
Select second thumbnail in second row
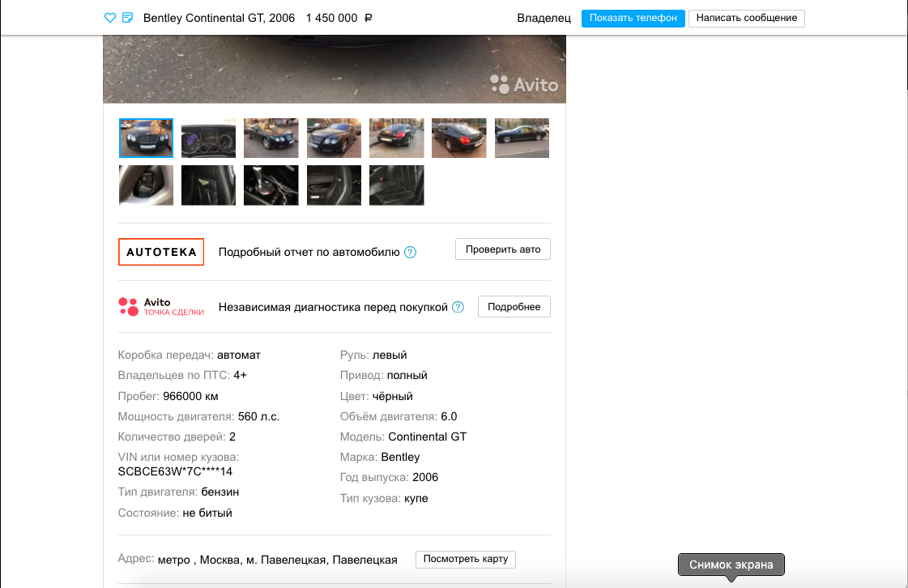208,185
